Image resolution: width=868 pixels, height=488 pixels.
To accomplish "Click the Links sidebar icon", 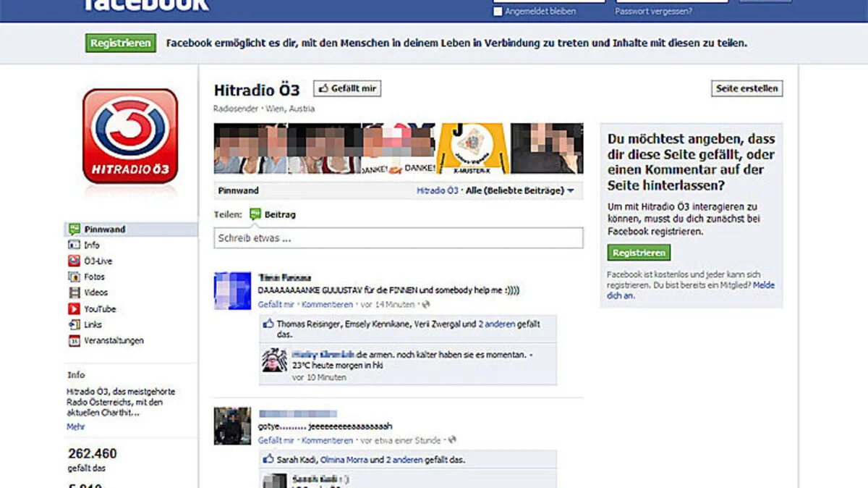I will point(74,325).
